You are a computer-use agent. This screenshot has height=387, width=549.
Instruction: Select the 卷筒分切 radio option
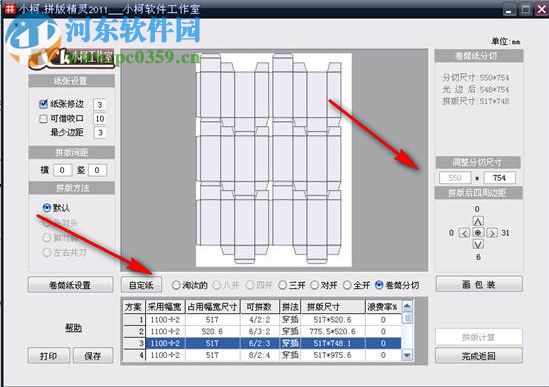pyautogui.click(x=379, y=285)
